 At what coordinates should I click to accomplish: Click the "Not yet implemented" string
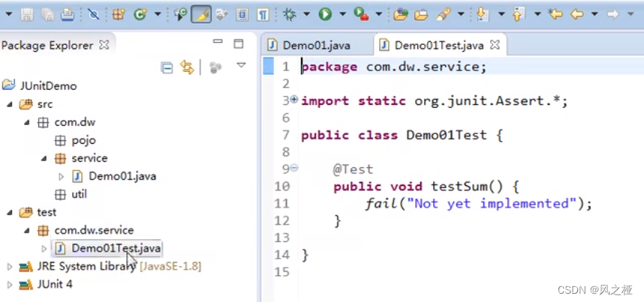coord(492,203)
